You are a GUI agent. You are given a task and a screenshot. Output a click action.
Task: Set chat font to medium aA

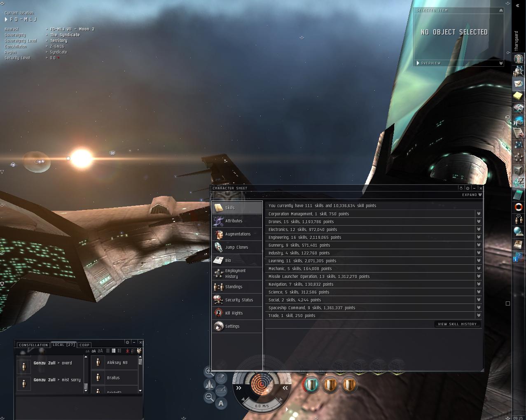point(94,351)
